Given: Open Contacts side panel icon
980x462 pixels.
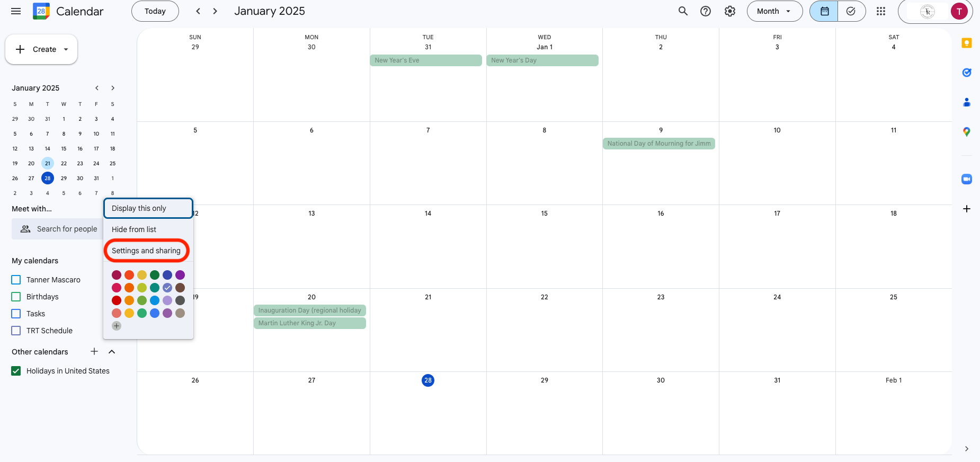Looking at the screenshot, I should [x=967, y=102].
